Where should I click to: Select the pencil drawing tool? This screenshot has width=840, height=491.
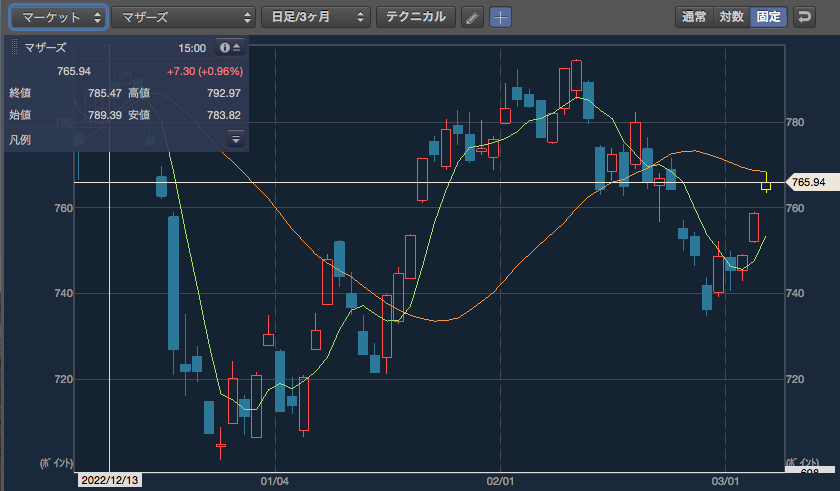point(472,18)
